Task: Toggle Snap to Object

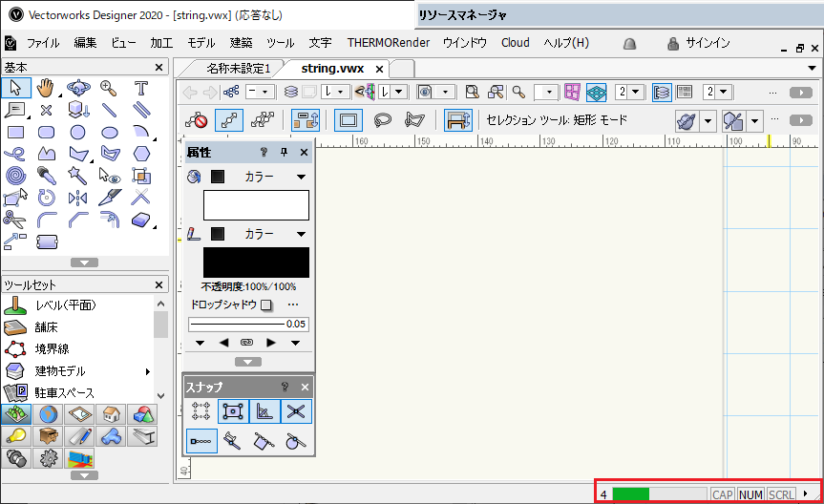Action: 233,411
